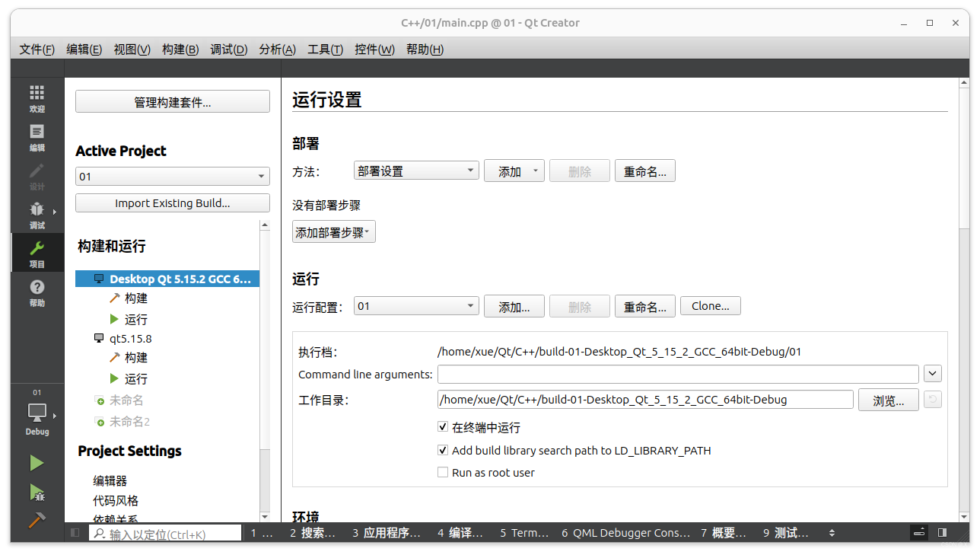The image size is (980, 555).
Task: Switch to Edit mode (编辑)
Action: 37,138
